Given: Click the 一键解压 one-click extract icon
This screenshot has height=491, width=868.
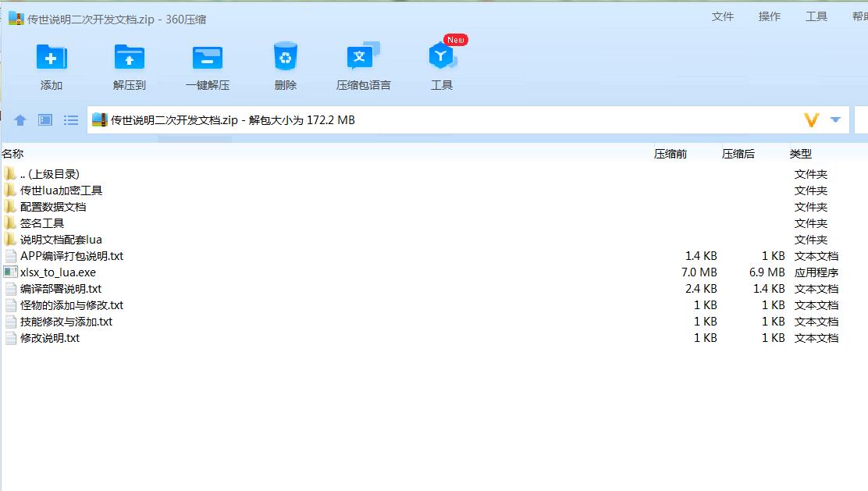Looking at the screenshot, I should (x=208, y=59).
